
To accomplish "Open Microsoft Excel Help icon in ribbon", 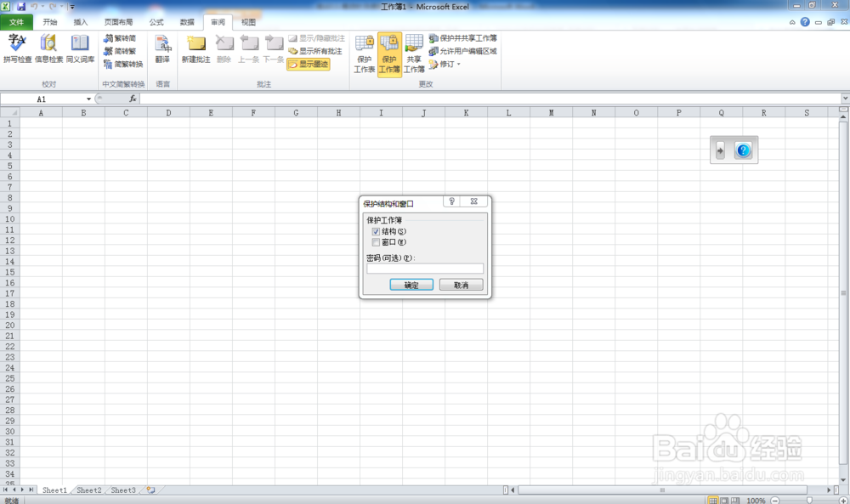I will [805, 22].
